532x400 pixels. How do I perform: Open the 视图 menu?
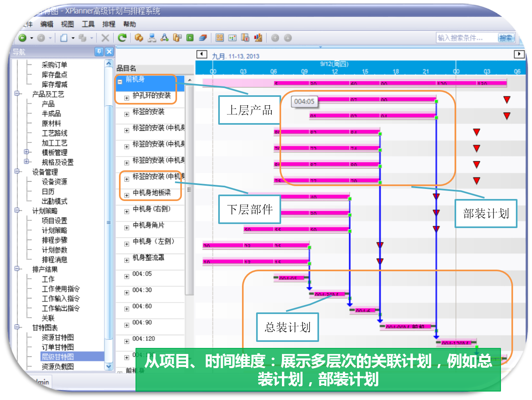(x=67, y=24)
